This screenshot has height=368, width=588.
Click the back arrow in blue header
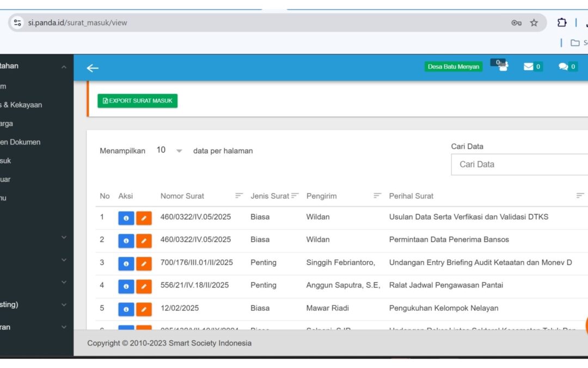93,68
